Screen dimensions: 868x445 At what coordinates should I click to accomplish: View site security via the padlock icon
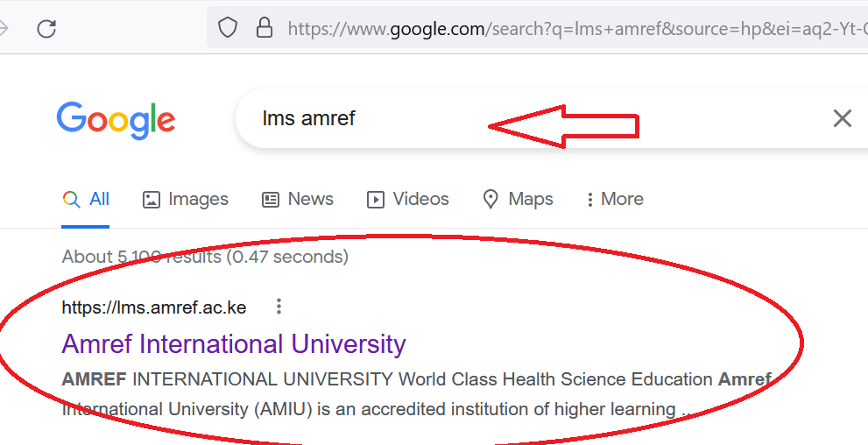tap(265, 27)
